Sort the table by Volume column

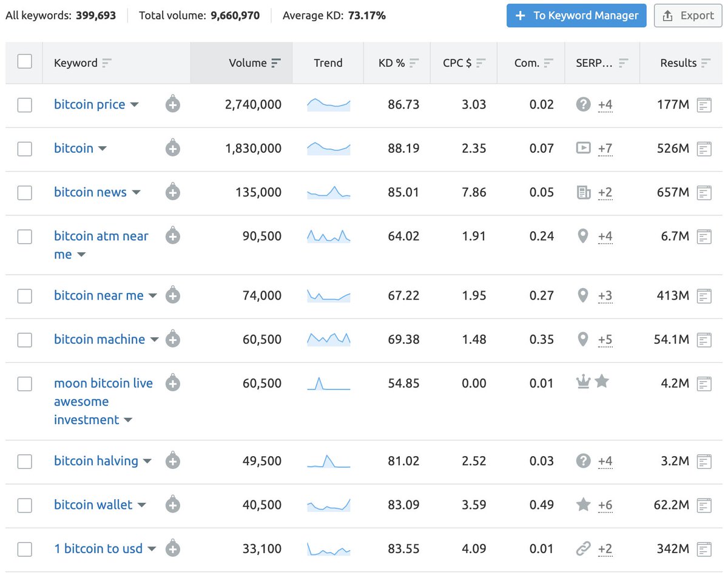tap(277, 62)
